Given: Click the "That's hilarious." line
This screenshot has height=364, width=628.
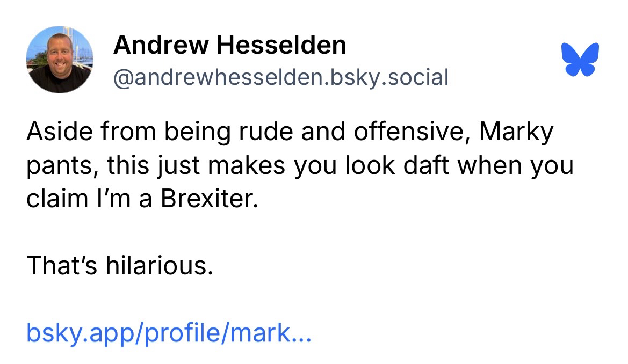Looking at the screenshot, I should coord(120,266).
